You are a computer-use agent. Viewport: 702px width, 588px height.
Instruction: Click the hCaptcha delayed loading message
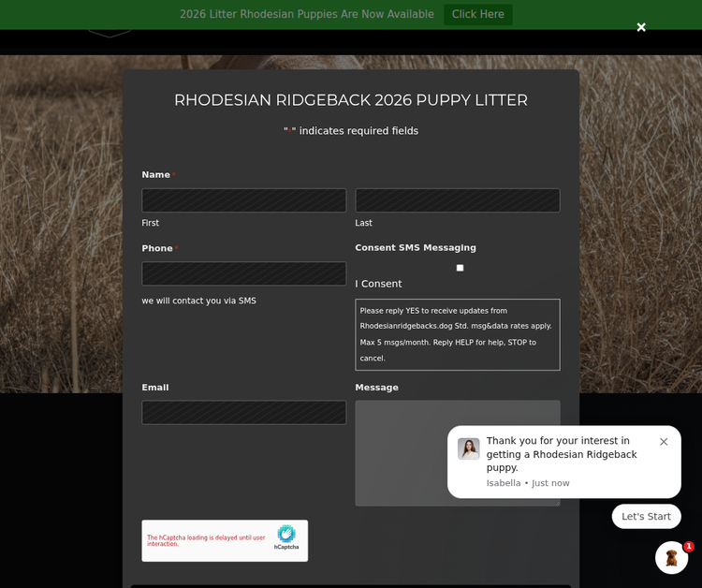point(206,540)
